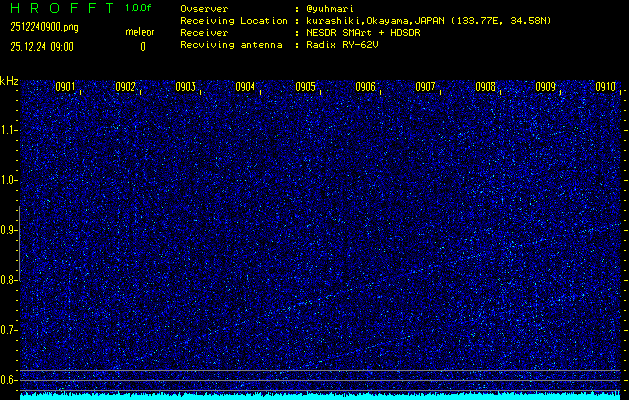Click the 1.00f version label
The image size is (629, 400).
click(x=139, y=7)
